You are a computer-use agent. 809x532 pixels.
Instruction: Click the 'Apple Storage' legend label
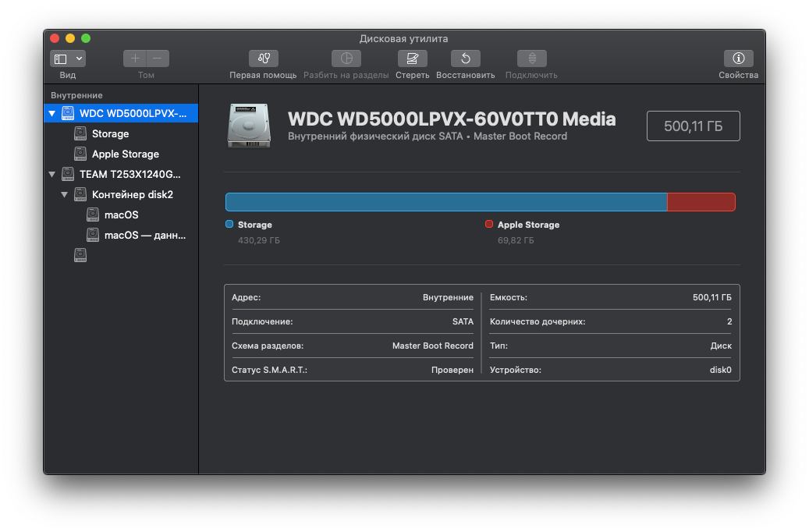528,225
